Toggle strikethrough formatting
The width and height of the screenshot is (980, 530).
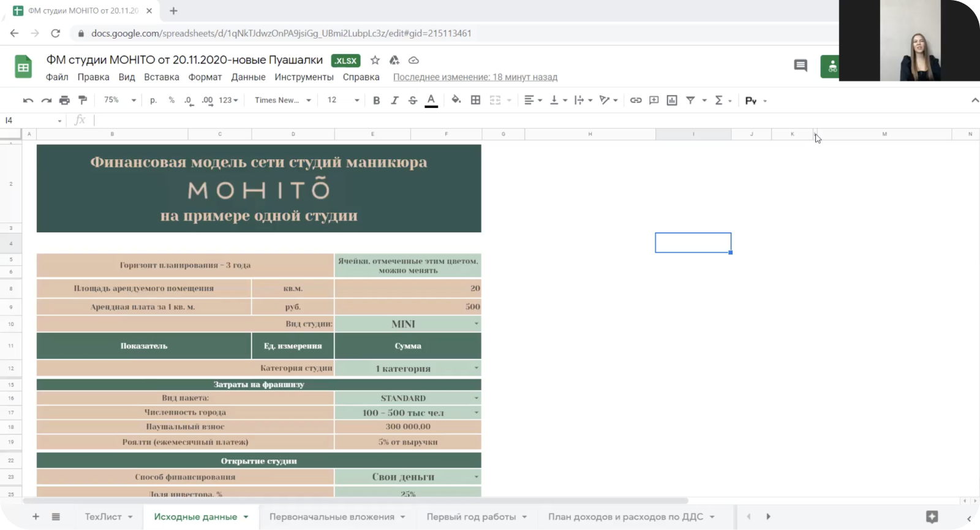[x=413, y=100]
